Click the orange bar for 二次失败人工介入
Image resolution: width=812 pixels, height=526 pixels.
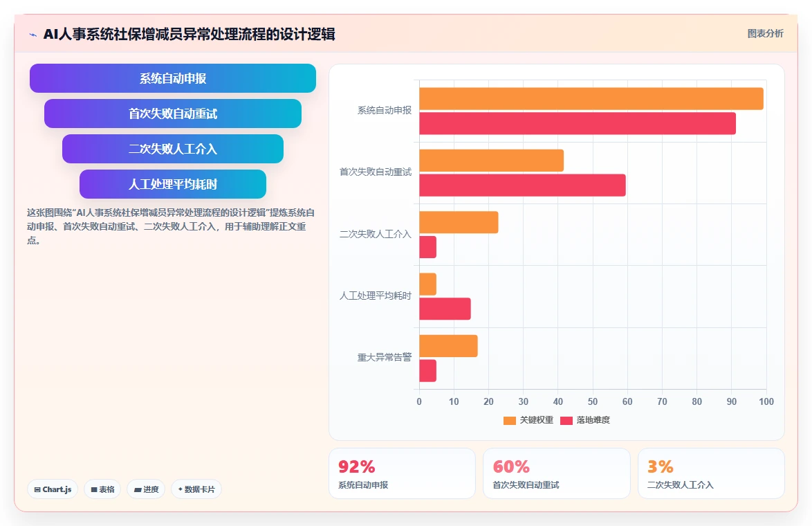point(459,222)
